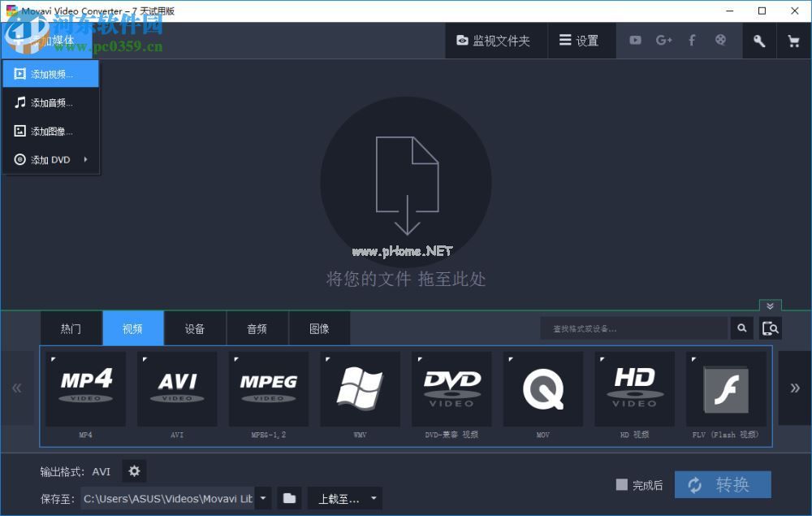Select the QuickTime MOV format icon
The image size is (812, 516).
tap(542, 388)
